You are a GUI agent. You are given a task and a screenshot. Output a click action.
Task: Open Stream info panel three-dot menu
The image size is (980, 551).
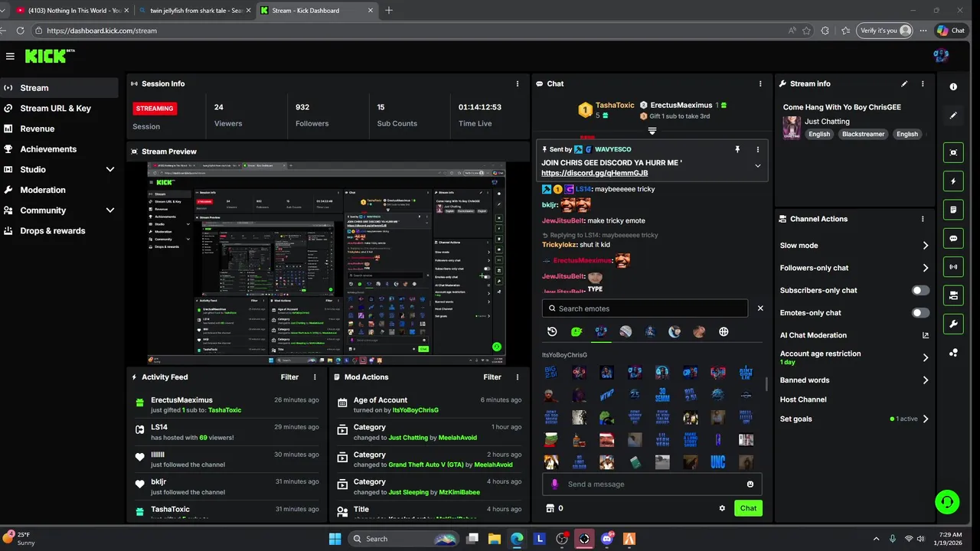[923, 83]
